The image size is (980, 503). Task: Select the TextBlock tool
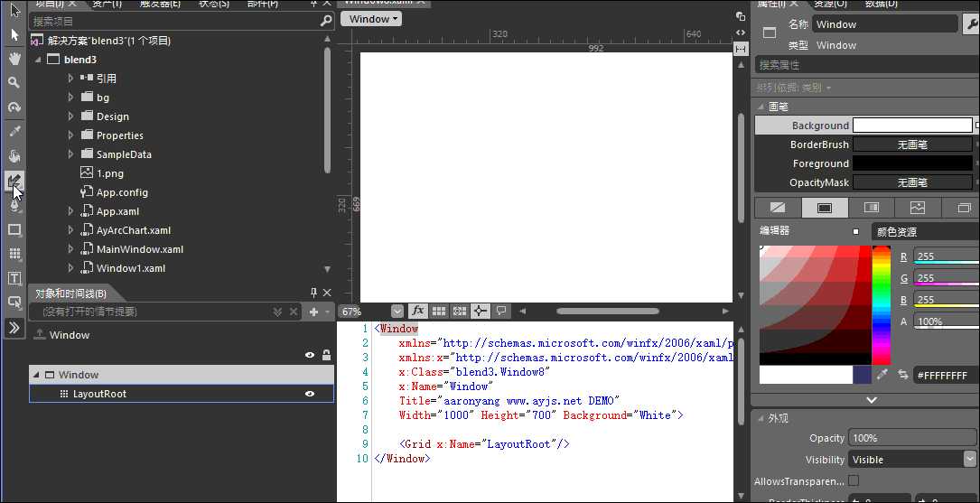pyautogui.click(x=15, y=278)
